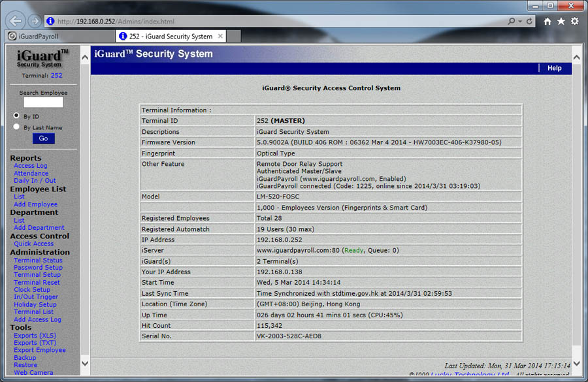Click the serial number VK-2003-528C-AED8
588x382 pixels.
click(x=289, y=336)
